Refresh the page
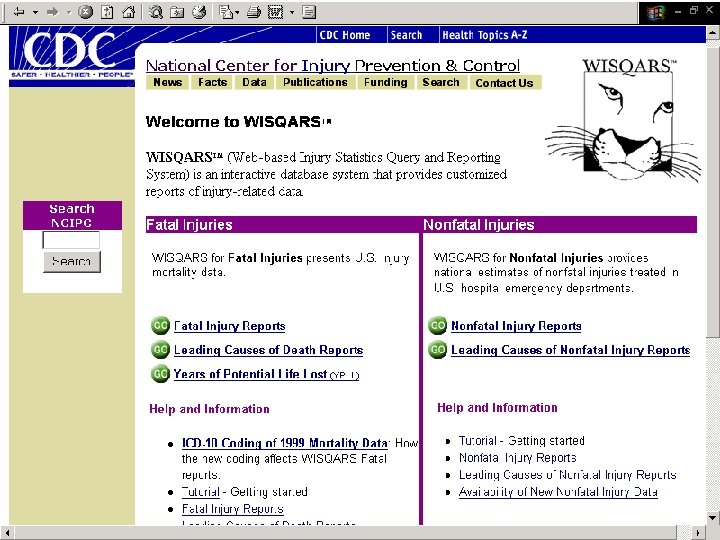This screenshot has width=720, height=540. [107, 11]
